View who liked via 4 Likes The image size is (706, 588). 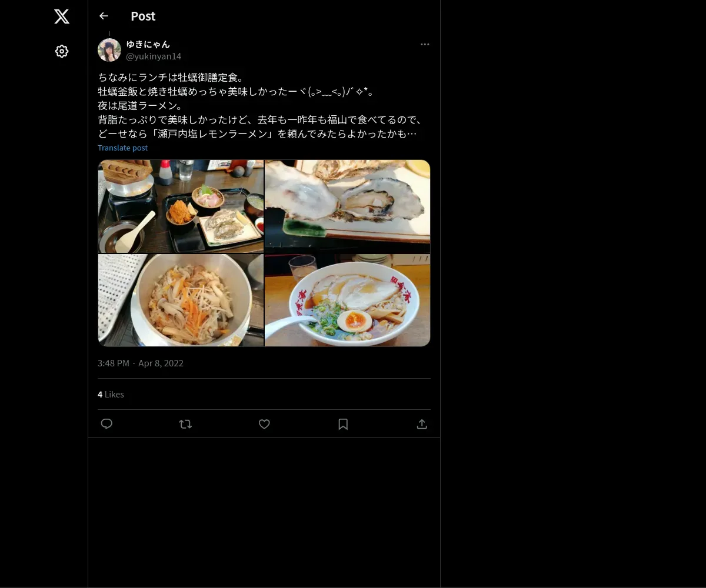pyautogui.click(x=111, y=394)
